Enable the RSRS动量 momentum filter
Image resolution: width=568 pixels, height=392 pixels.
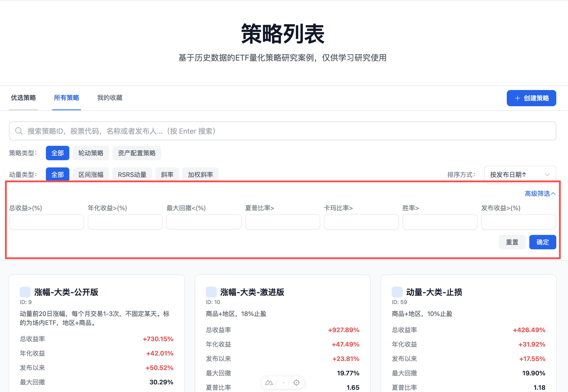click(x=132, y=174)
